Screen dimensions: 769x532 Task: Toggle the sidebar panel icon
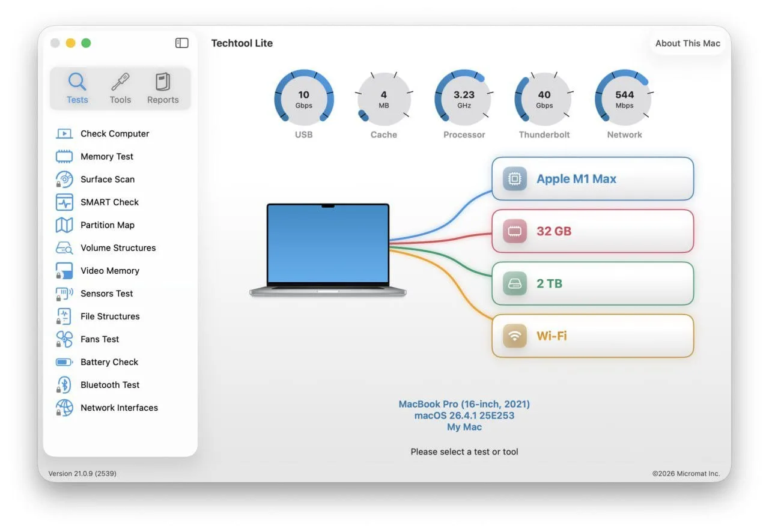click(181, 43)
